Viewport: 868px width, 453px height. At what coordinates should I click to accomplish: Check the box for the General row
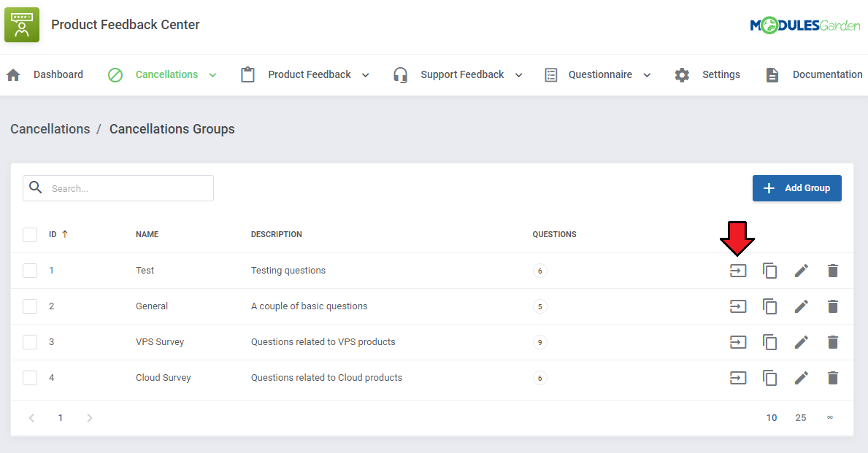30,306
